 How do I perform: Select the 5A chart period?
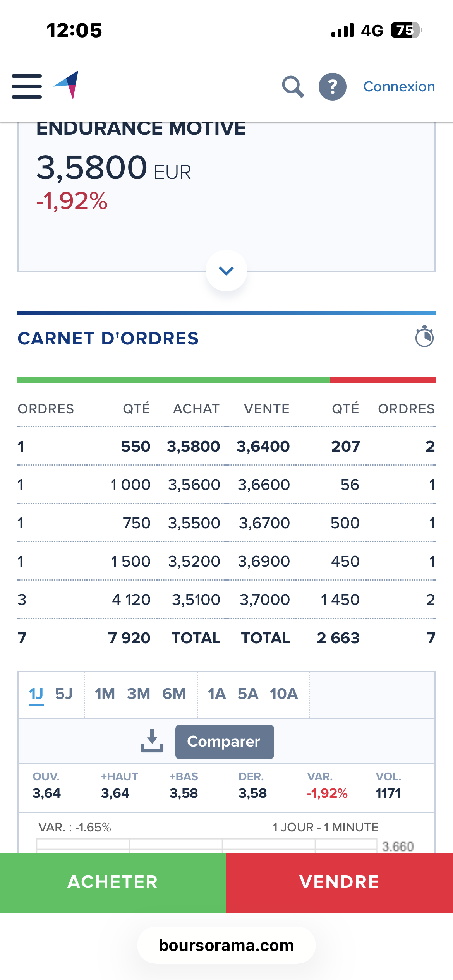click(x=248, y=694)
